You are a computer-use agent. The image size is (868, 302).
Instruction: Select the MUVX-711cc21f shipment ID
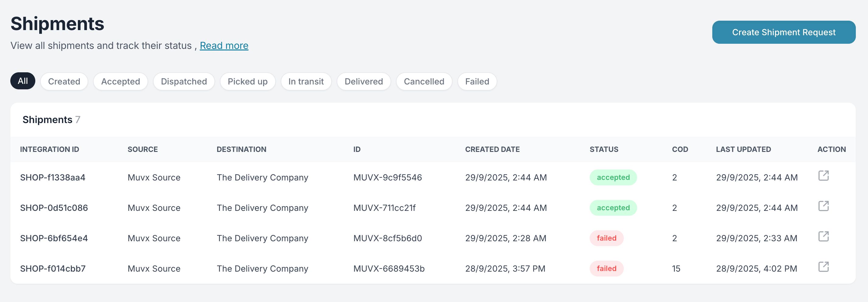(384, 208)
